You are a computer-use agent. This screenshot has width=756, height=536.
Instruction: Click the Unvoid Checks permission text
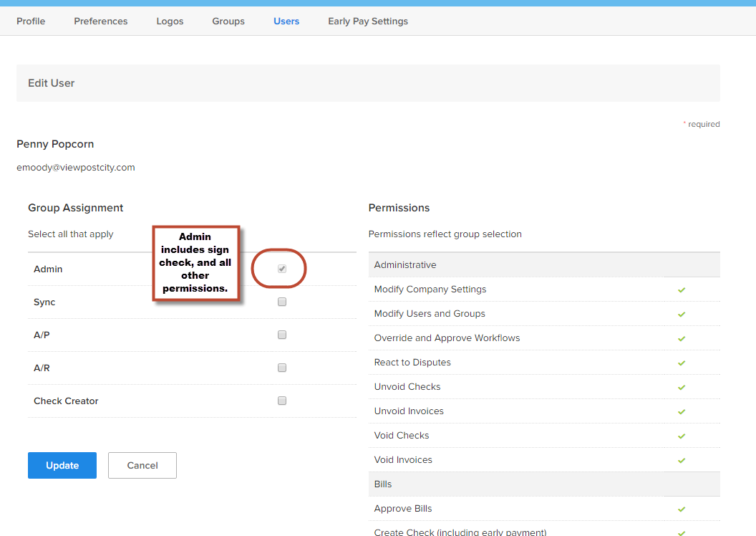tap(407, 386)
